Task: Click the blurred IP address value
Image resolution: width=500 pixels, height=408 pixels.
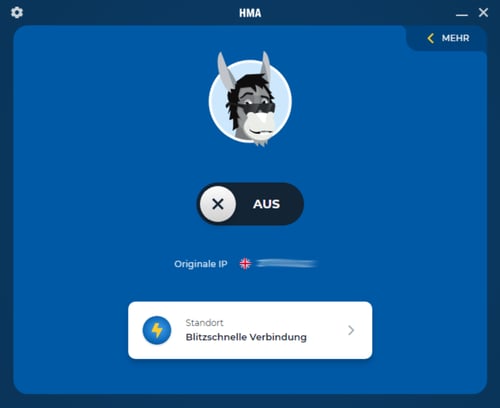Action: coord(287,264)
